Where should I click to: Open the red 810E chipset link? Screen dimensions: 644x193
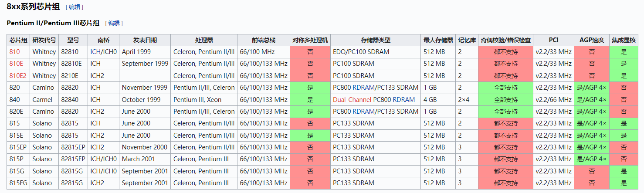point(16,64)
